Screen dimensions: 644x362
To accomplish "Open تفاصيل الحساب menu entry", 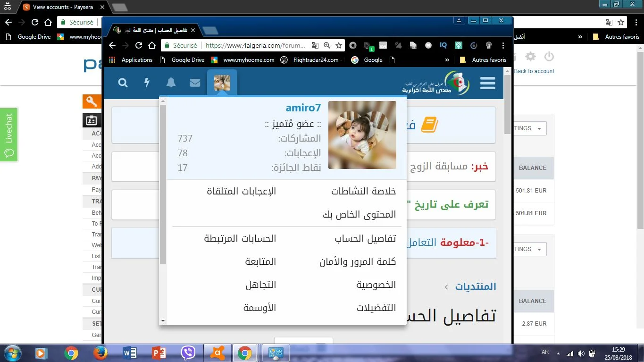I will pyautogui.click(x=365, y=238).
